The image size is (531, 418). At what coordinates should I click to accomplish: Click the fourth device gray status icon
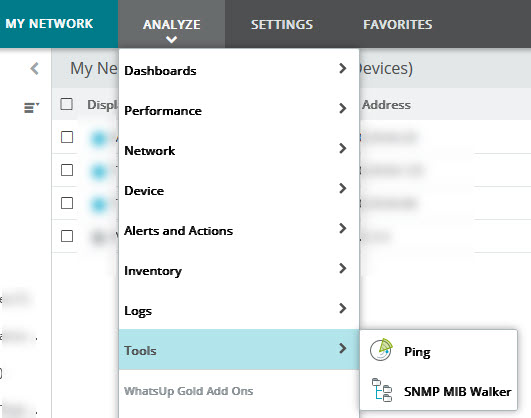[x=99, y=237]
